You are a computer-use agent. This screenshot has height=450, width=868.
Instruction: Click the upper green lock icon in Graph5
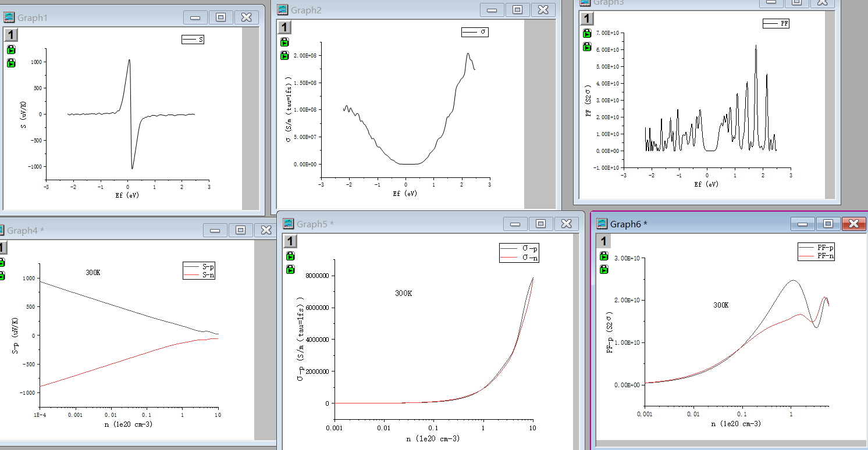290,256
